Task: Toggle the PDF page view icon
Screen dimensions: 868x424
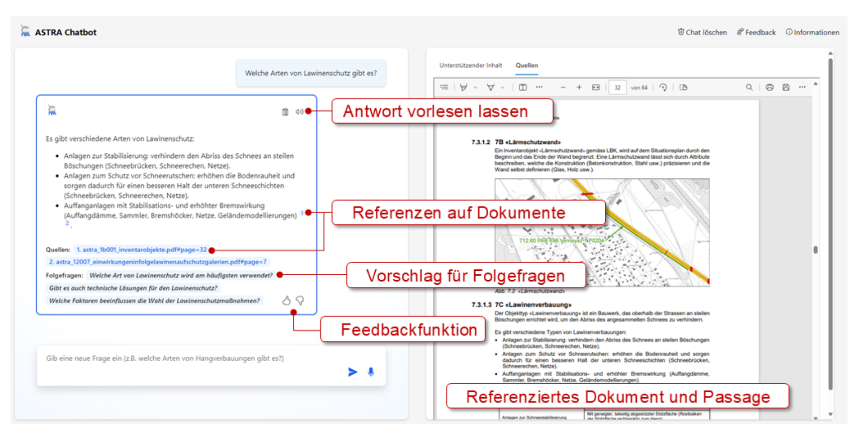Action: pos(683,87)
